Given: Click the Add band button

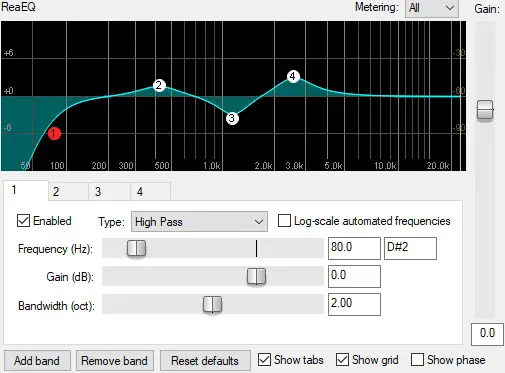Looking at the screenshot, I should pyautogui.click(x=37, y=361).
